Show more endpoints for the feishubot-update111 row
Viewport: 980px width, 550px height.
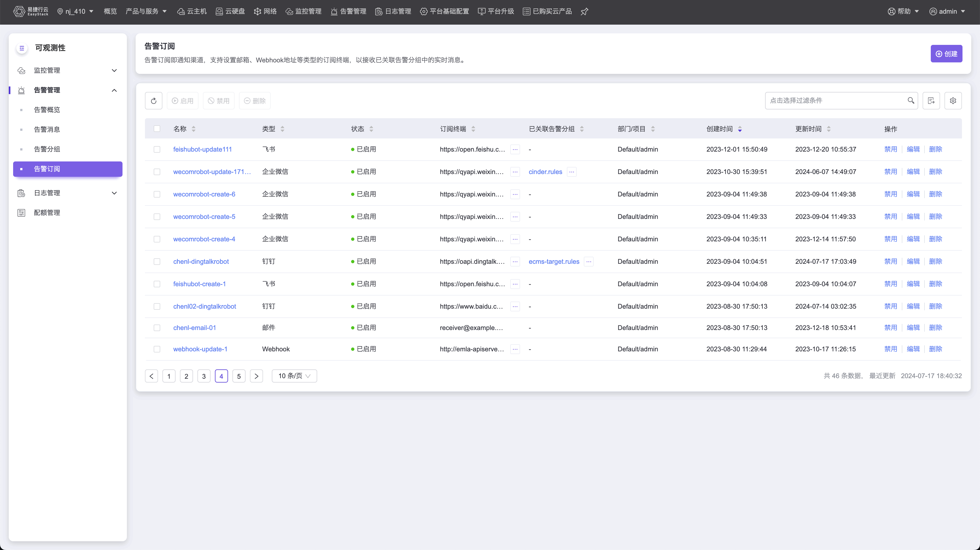[515, 150]
